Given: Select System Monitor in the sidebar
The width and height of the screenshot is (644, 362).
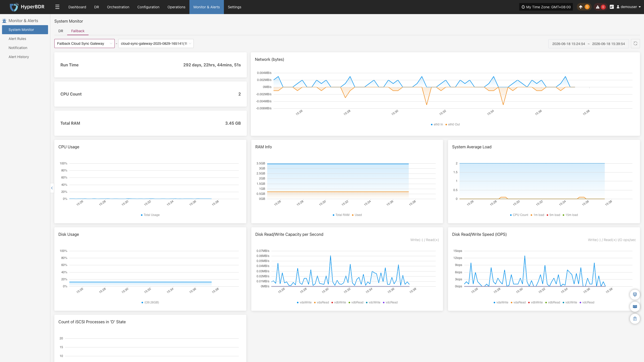Looking at the screenshot, I should (x=25, y=30).
